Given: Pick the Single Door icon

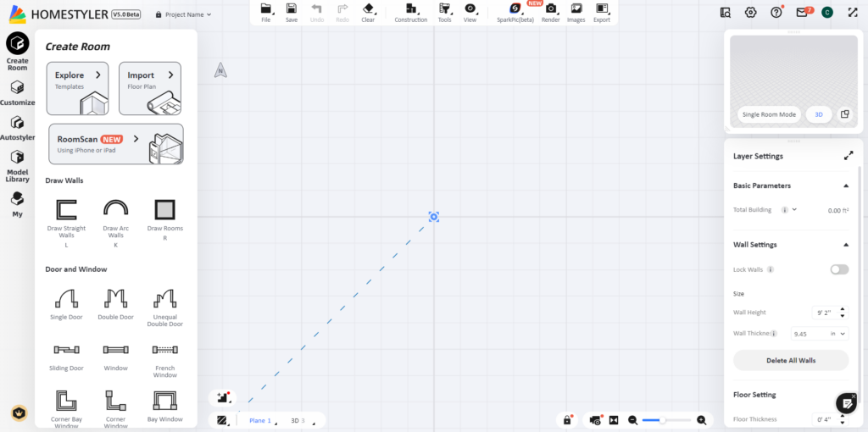Looking at the screenshot, I should click(66, 298).
